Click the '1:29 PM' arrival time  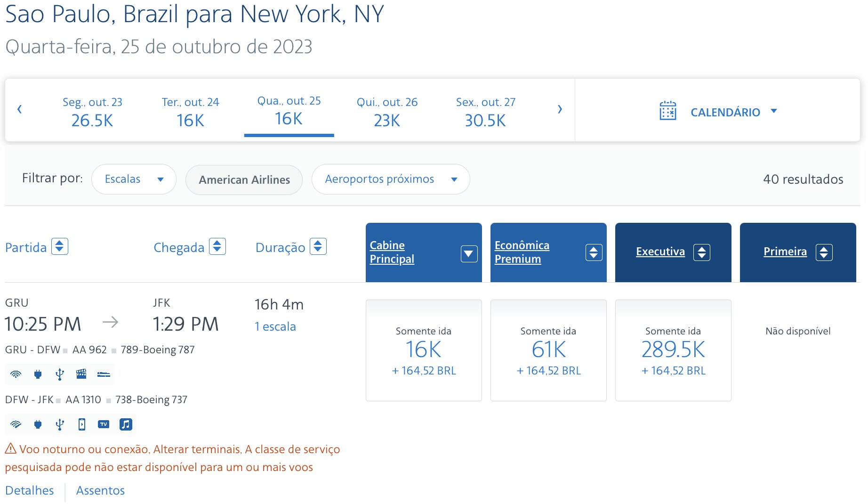[185, 324]
